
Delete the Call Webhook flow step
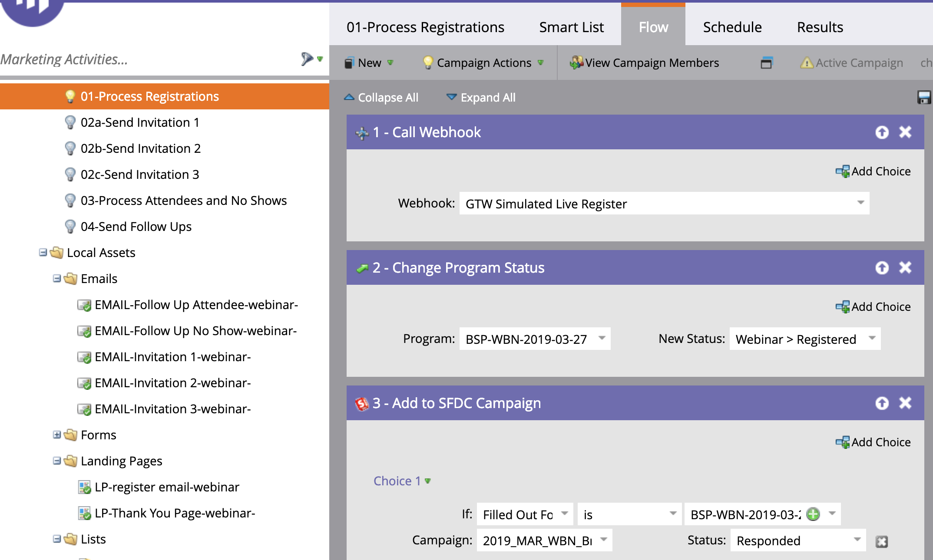pos(905,132)
